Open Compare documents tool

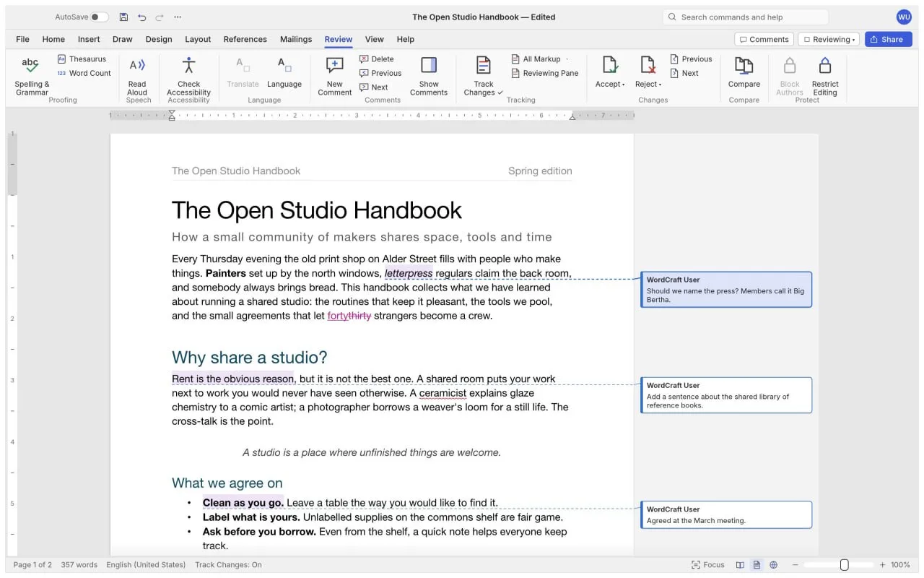pyautogui.click(x=744, y=72)
